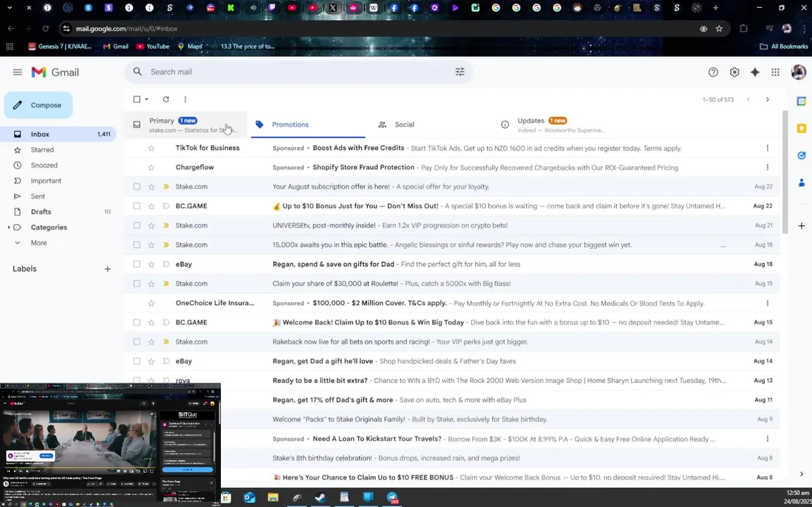Image resolution: width=812 pixels, height=507 pixels.
Task: Open File Explorer from the Windows taskbar
Action: pyautogui.click(x=273, y=498)
